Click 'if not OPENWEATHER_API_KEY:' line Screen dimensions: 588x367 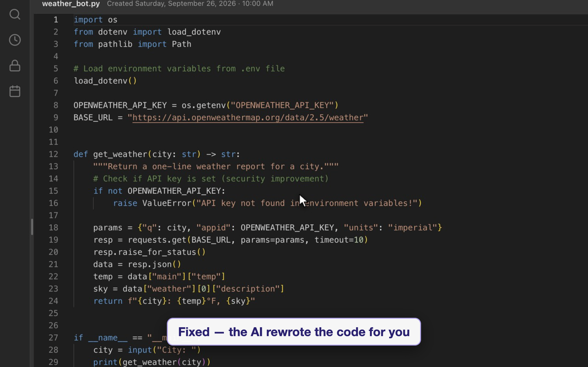[159, 191]
